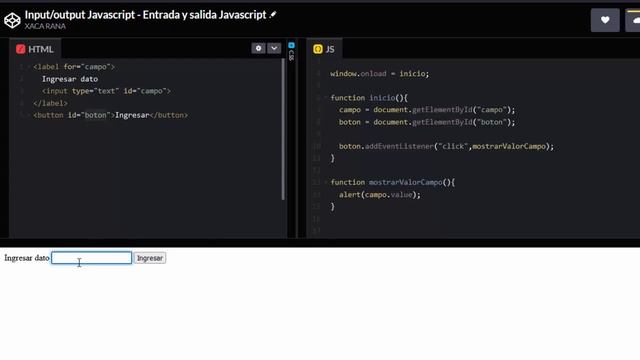Click the 'Ingresar dato' label in preview
640x360 pixels.
(x=27, y=258)
